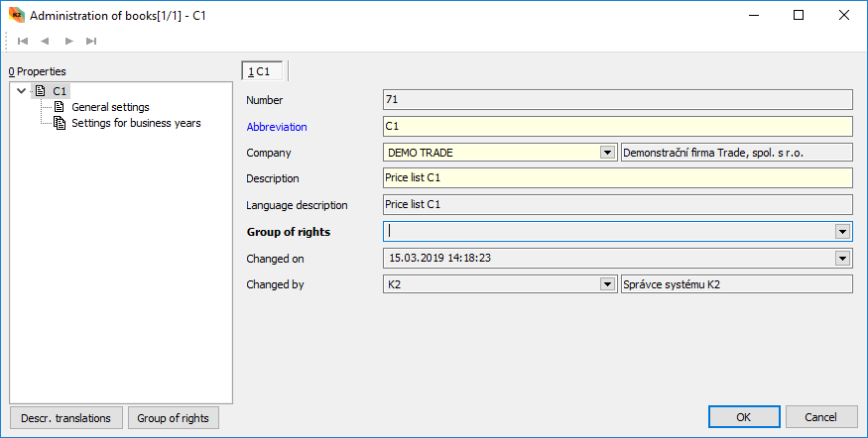Click previous record navigation arrow
The height and width of the screenshot is (438, 868).
pyautogui.click(x=45, y=41)
